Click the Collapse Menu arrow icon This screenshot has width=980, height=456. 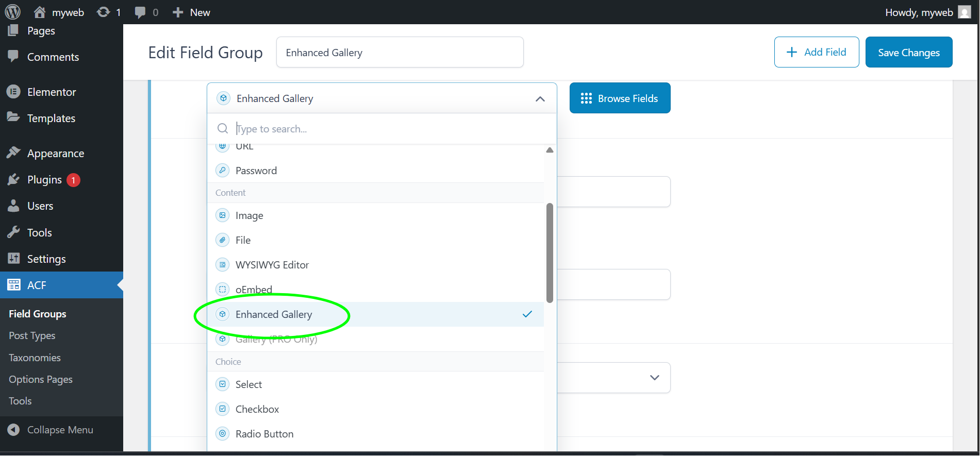13,430
